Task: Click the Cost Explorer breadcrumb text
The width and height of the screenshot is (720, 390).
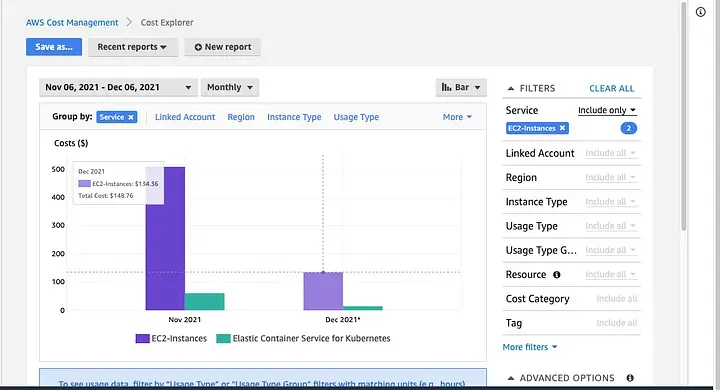Action: coord(167,23)
